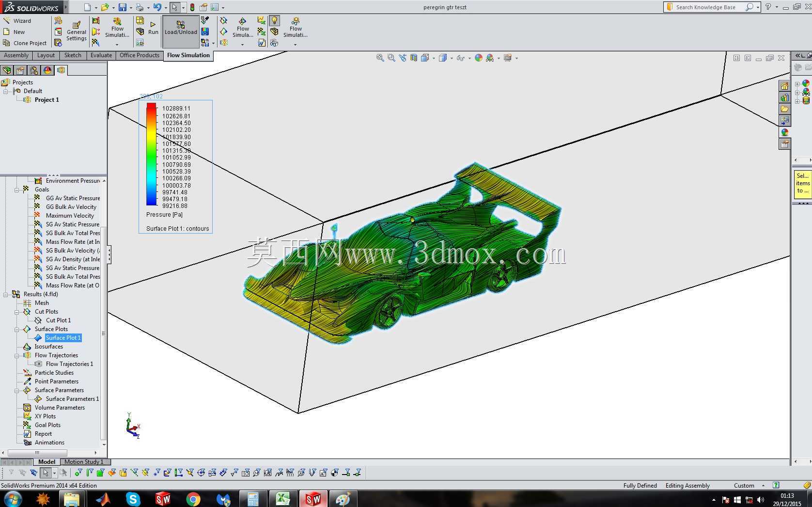Open Skype from the taskbar
The image size is (812, 507).
pyautogui.click(x=133, y=499)
